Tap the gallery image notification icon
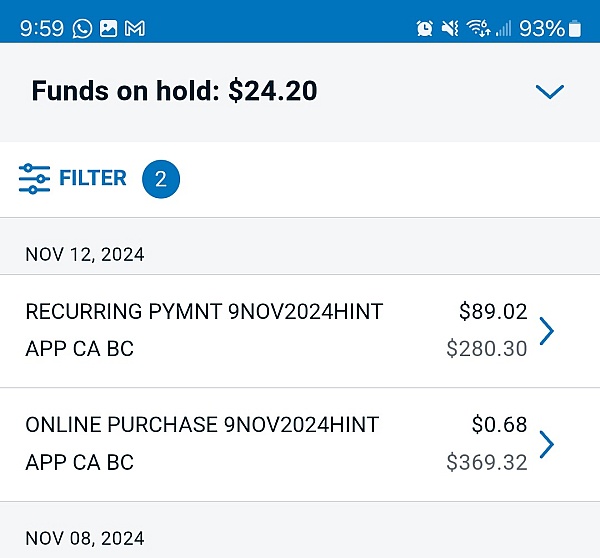 pos(108,29)
